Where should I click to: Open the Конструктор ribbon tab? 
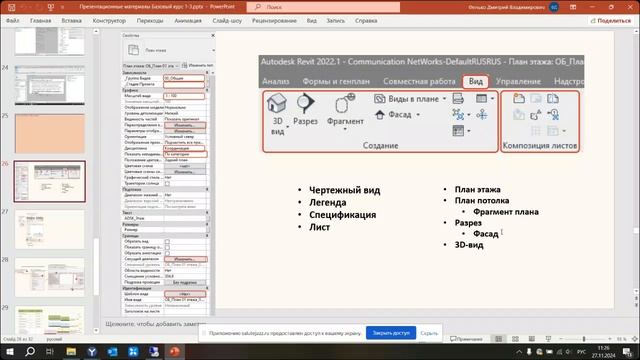click(109, 20)
